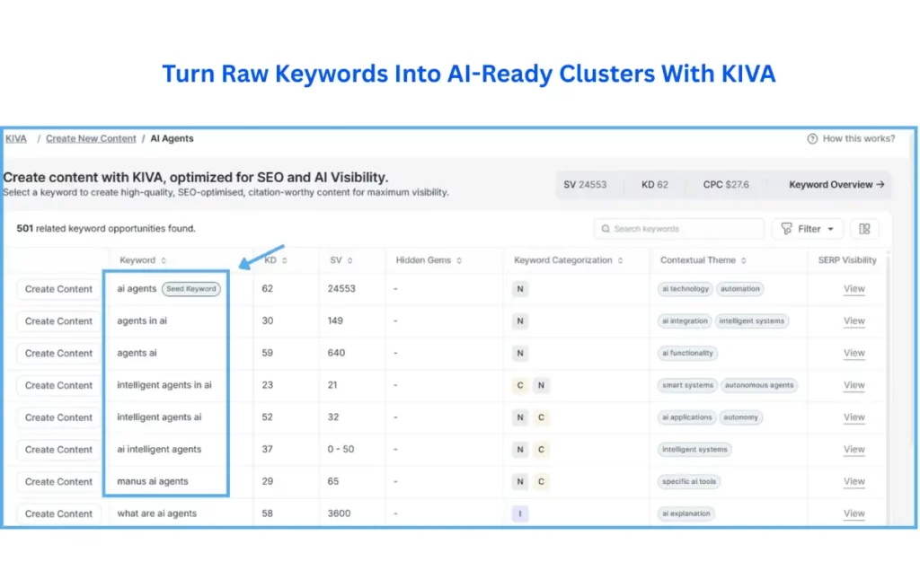Sort the KD column using its sort icon

click(284, 259)
